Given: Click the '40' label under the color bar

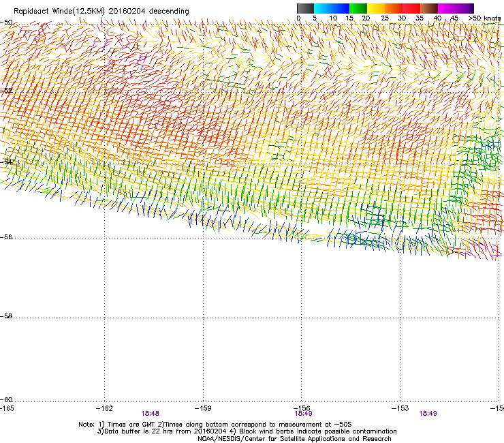Looking at the screenshot, I should pyautogui.click(x=437, y=18).
